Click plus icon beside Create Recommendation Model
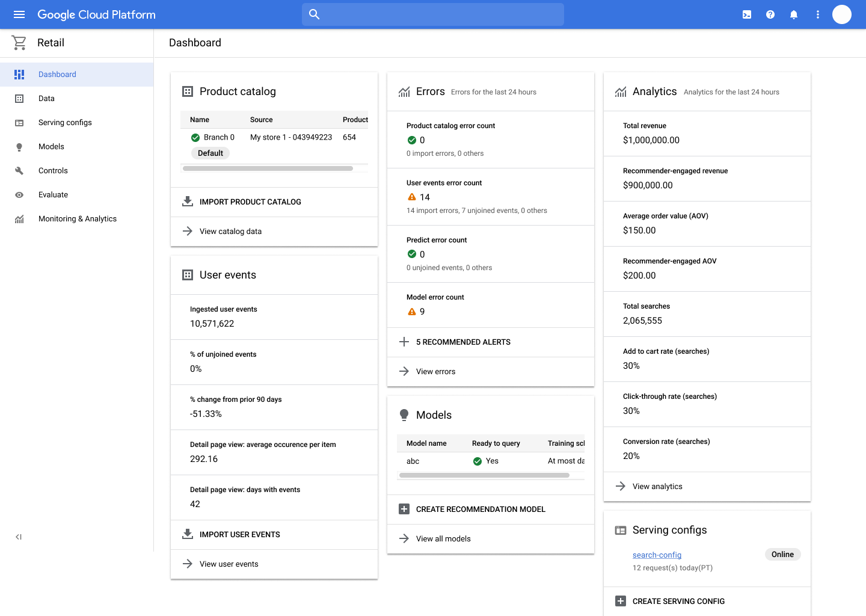Viewport: 866px width, 616px height. click(404, 509)
